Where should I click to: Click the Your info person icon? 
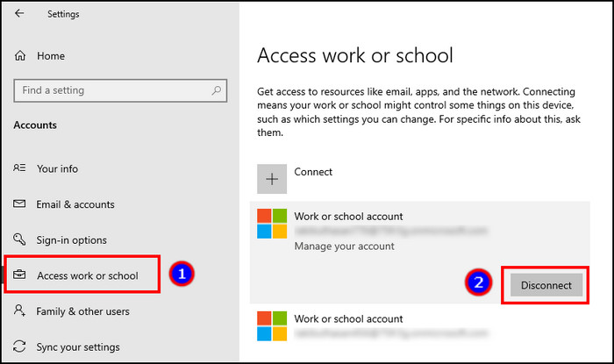(19, 168)
